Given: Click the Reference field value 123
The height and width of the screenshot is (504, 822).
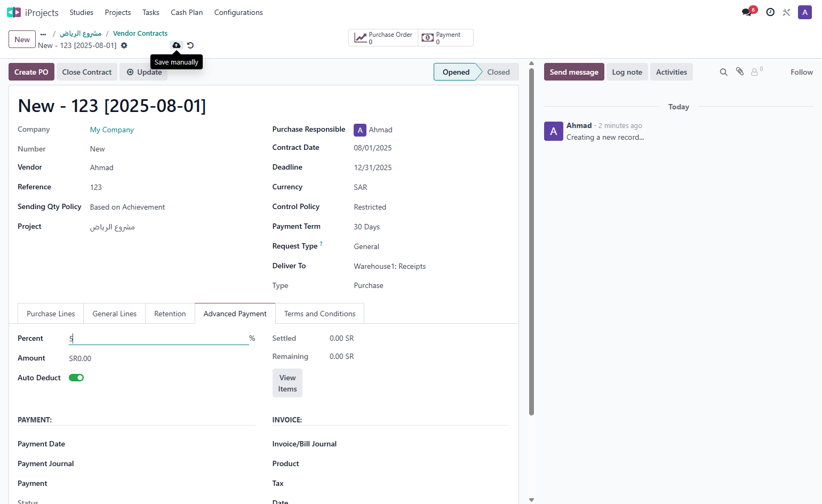Looking at the screenshot, I should pos(96,187).
